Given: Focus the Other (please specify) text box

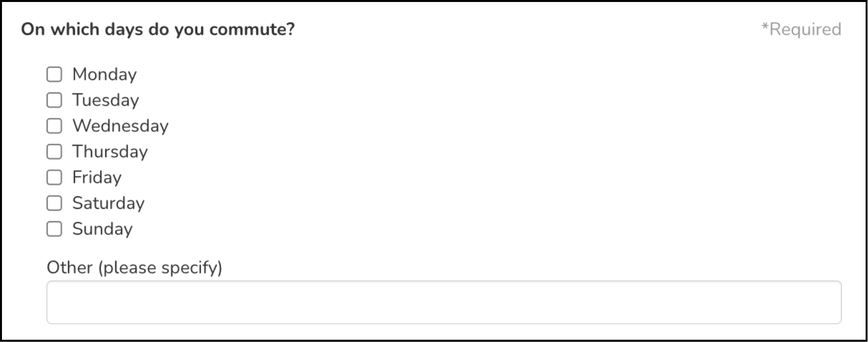Looking at the screenshot, I should click(x=444, y=302).
